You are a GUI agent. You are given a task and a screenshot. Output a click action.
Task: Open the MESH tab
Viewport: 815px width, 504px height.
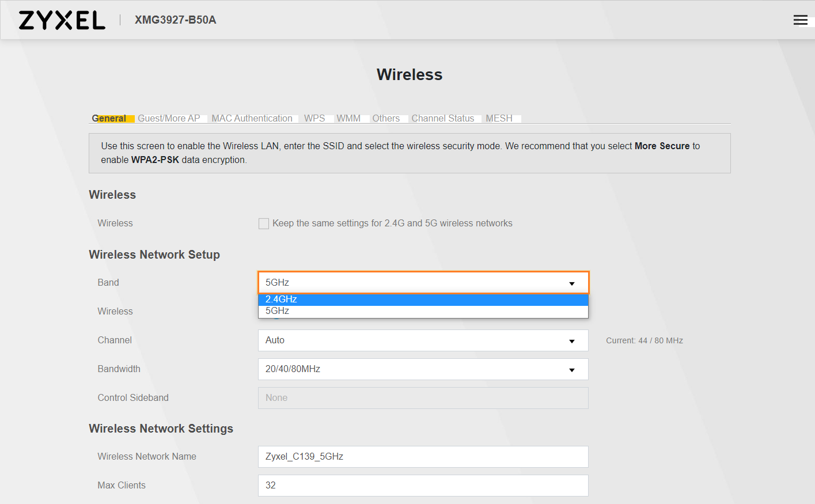(x=499, y=119)
